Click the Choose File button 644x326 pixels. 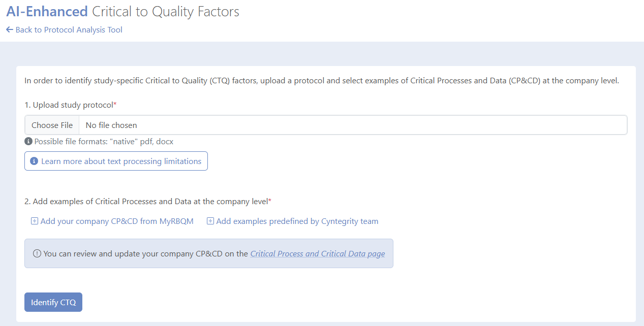(52, 125)
